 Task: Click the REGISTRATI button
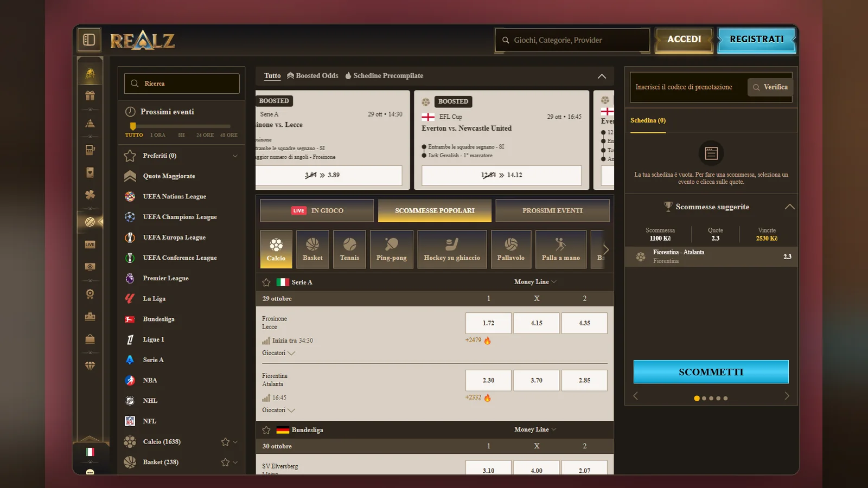click(x=757, y=40)
